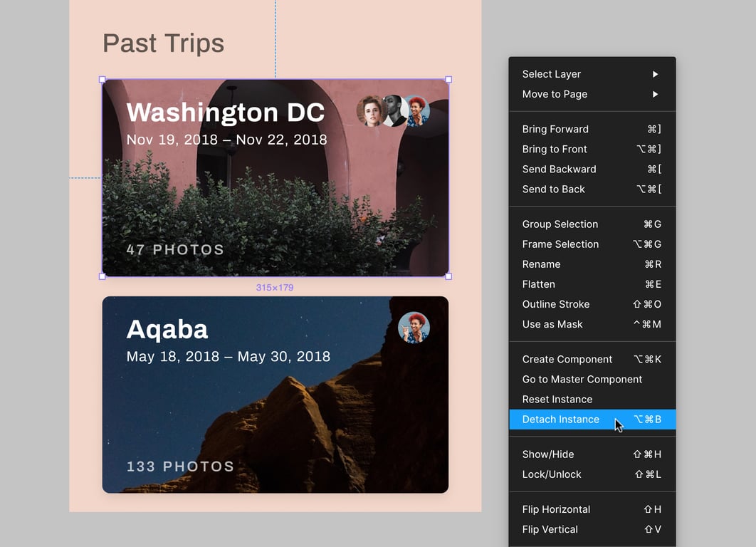Toggle Show/Hide for the selection
The width and height of the screenshot is (756, 547).
547,454
